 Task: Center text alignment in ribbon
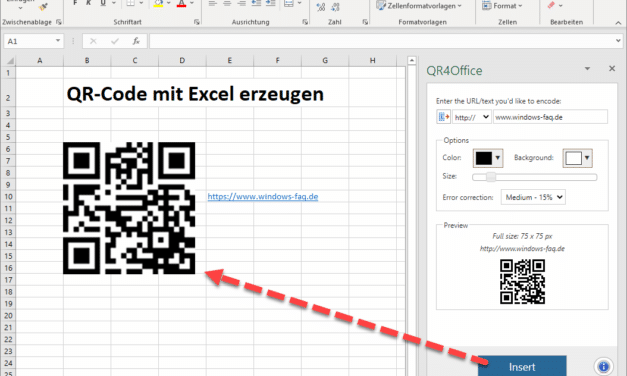227,4
